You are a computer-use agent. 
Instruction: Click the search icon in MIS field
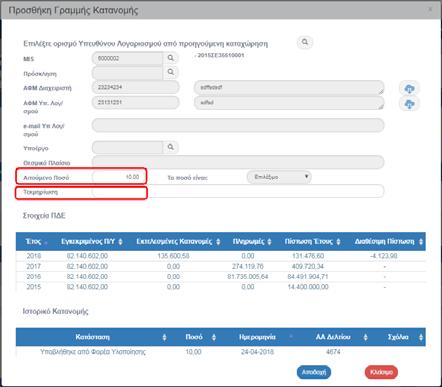pyautogui.click(x=170, y=58)
